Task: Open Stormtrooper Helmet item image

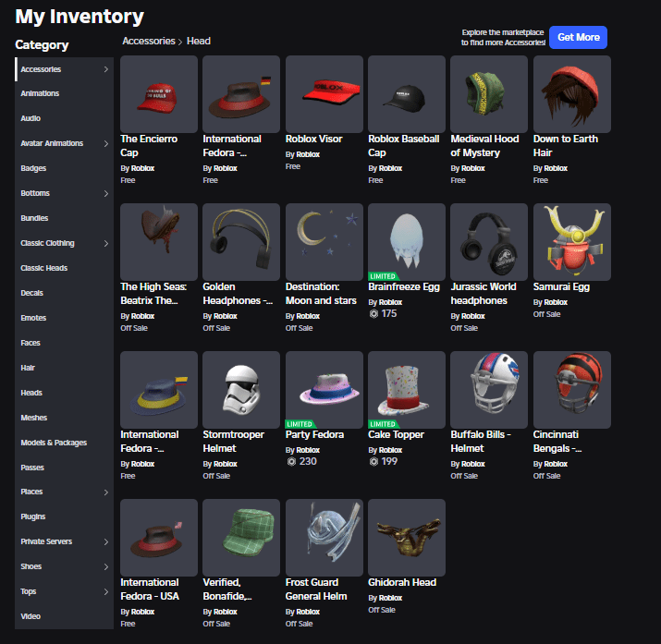Action: tap(241, 390)
